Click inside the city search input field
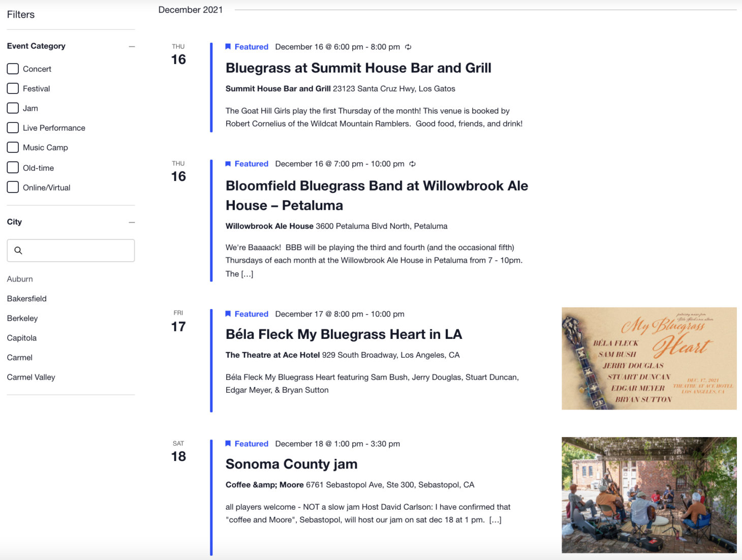 click(71, 250)
